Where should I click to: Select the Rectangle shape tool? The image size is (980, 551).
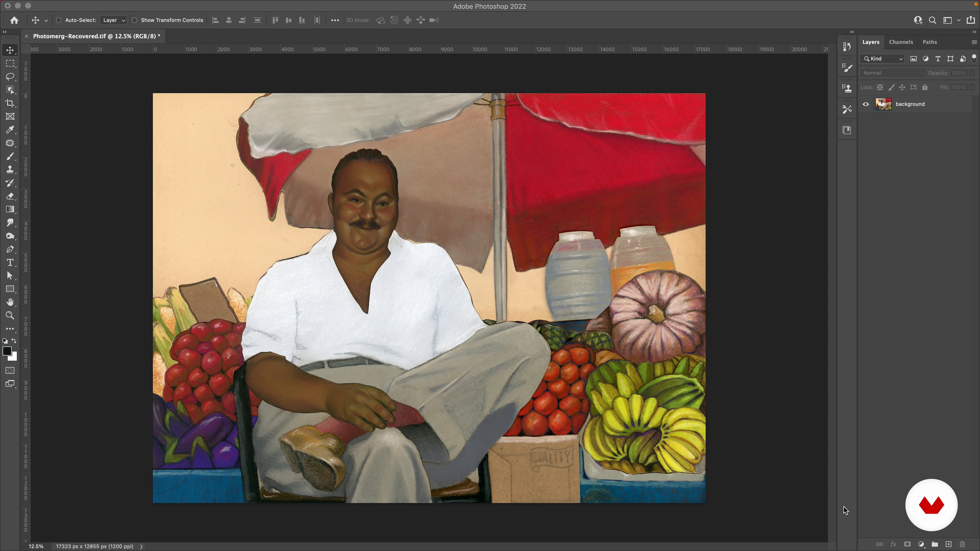(10, 289)
